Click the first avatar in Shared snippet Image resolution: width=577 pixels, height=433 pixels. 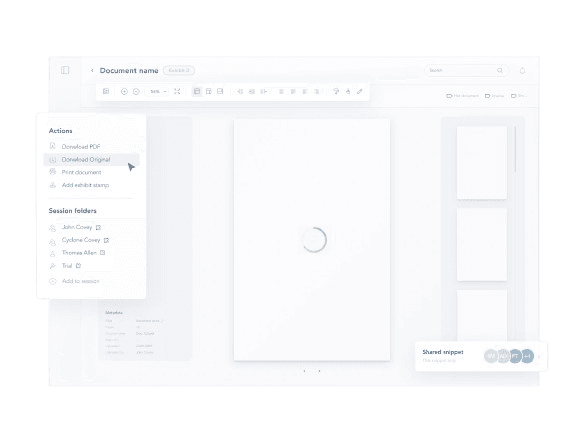click(491, 356)
